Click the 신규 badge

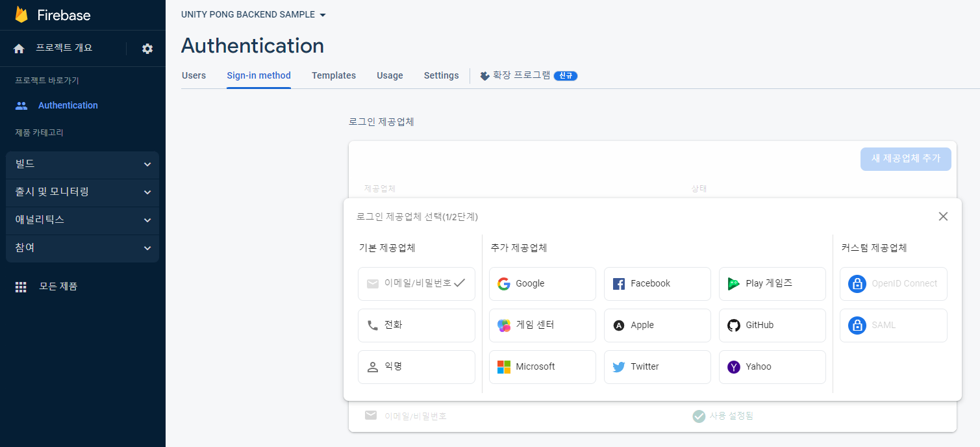coord(566,76)
